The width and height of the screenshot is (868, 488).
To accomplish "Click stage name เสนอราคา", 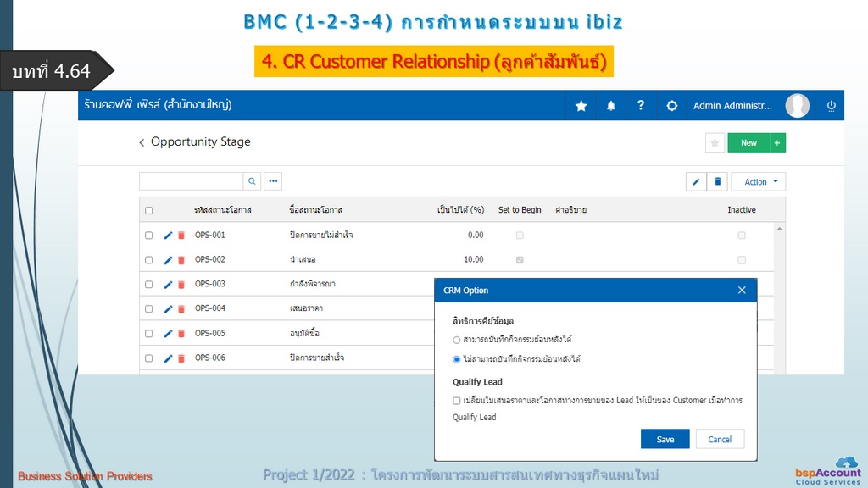I will tap(306, 308).
